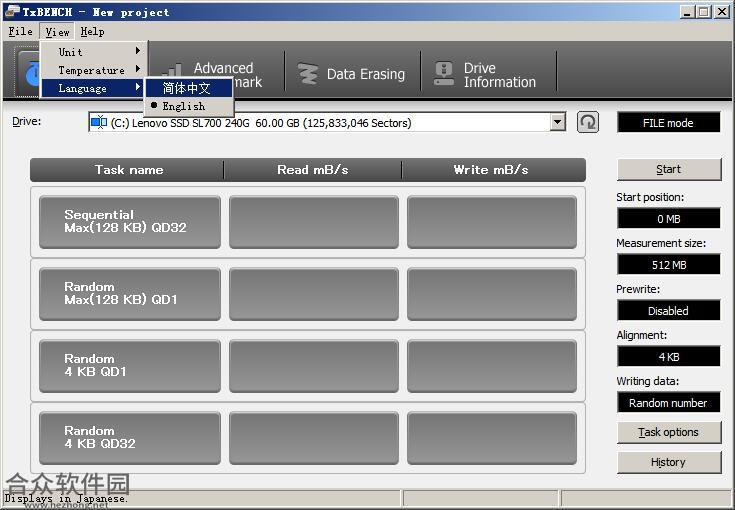Maximize the TxBENCH window
The height and width of the screenshot is (510, 735).
(703, 12)
